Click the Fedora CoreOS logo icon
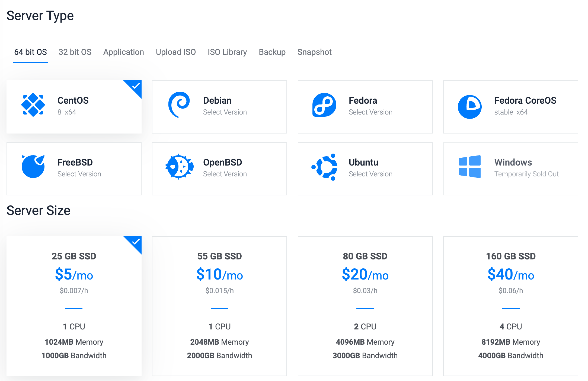588x381 pixels. click(469, 107)
